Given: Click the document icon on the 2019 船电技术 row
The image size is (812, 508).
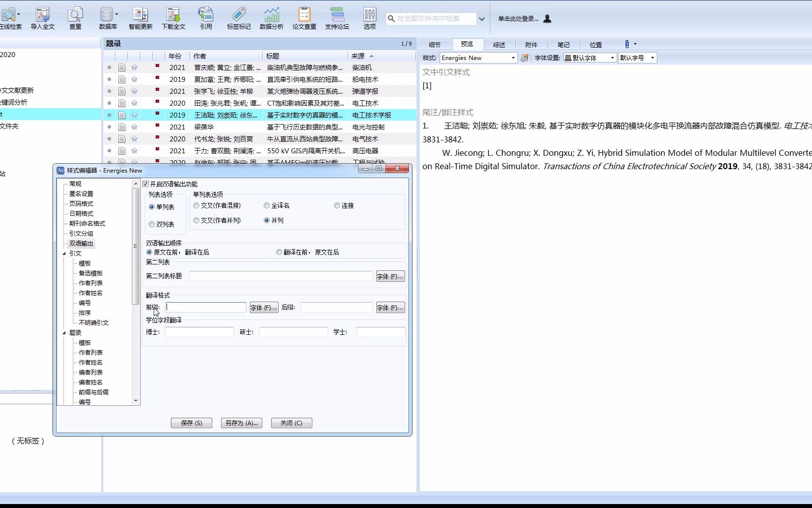Looking at the screenshot, I should pos(122,79).
